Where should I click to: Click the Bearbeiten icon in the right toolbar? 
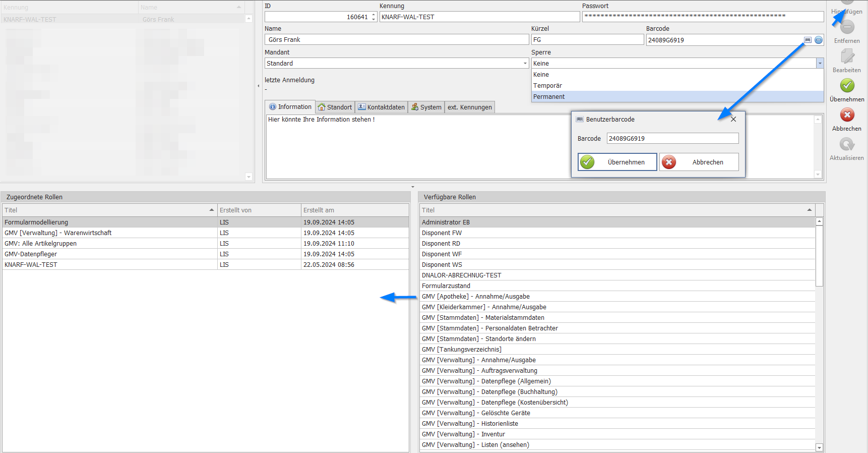coord(847,56)
